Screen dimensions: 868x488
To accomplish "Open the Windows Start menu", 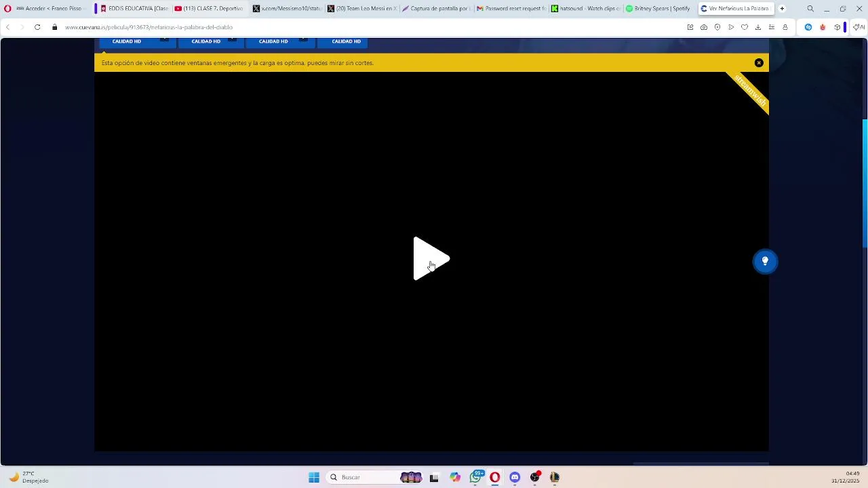I will tap(314, 477).
